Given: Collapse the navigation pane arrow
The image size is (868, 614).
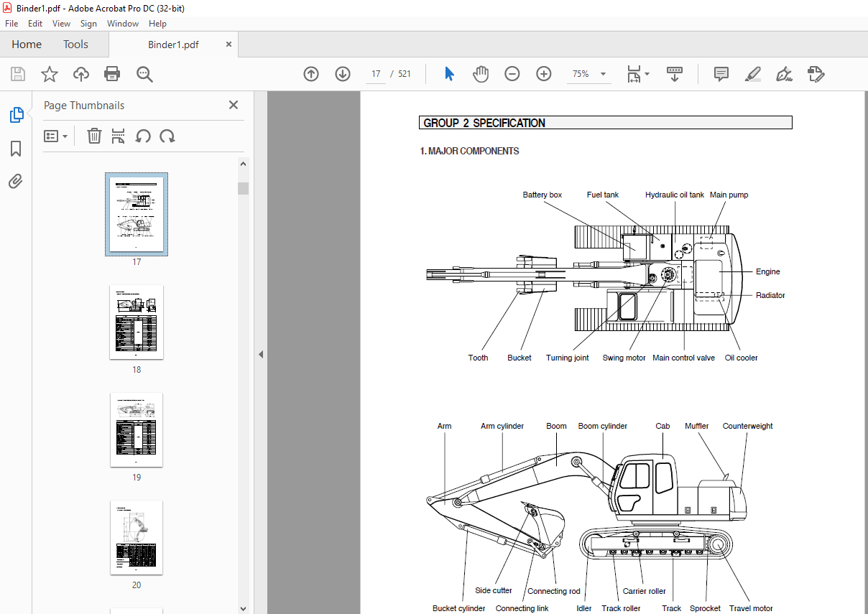Looking at the screenshot, I should click(x=261, y=354).
